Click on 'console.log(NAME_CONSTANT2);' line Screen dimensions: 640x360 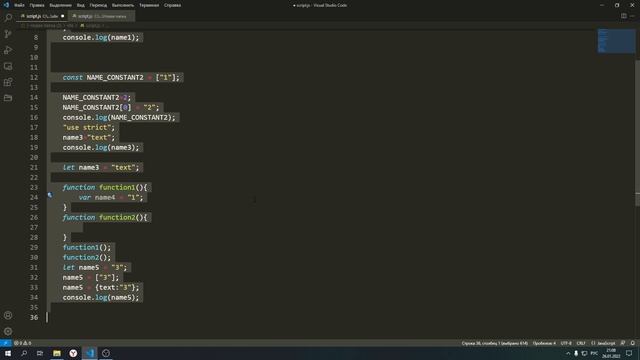tap(119, 118)
